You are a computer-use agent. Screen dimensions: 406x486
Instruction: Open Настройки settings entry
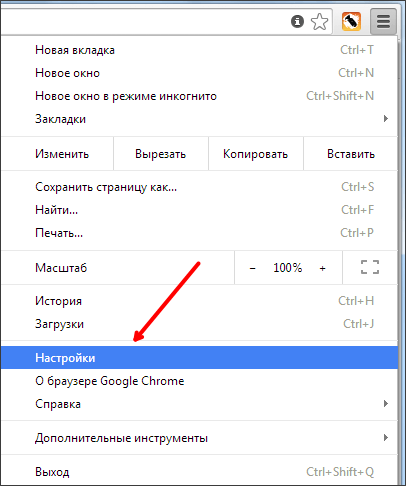pyautogui.click(x=199, y=358)
